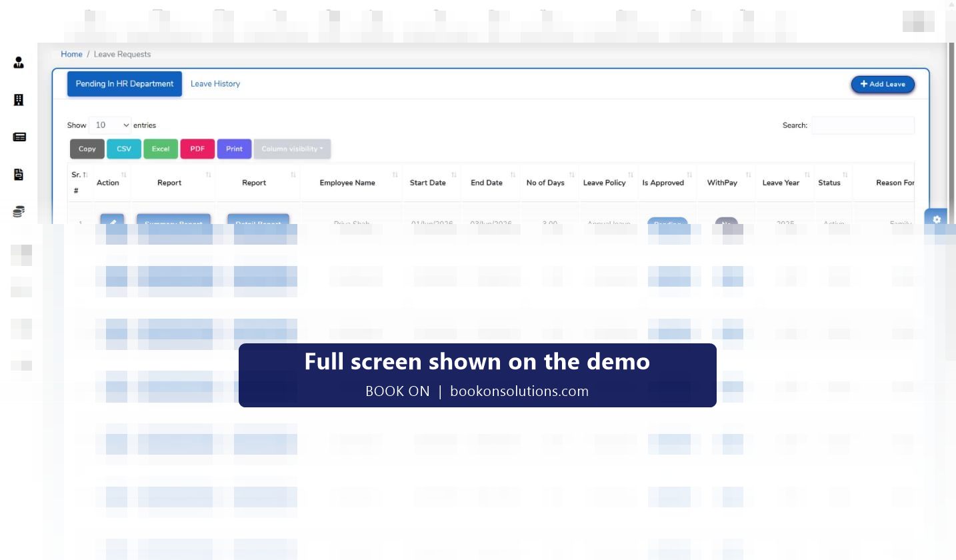
Task: Open the employee person icon in sidebar
Action: coord(19,63)
